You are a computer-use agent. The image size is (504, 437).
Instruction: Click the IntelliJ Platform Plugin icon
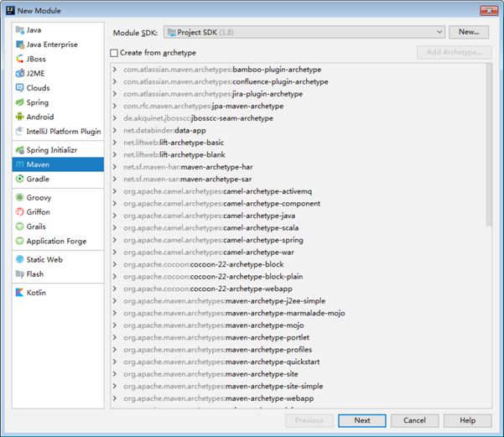tap(19, 131)
